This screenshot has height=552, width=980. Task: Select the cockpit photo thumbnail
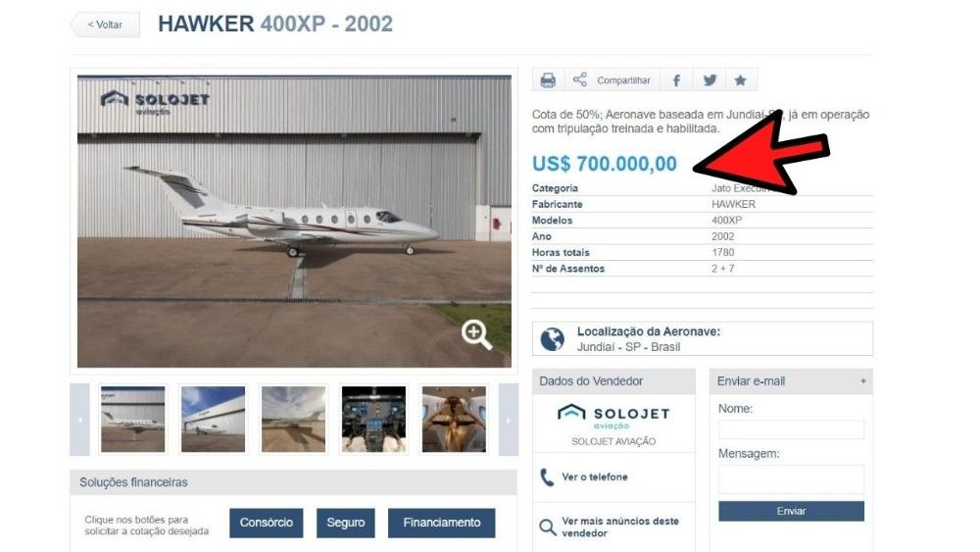[373, 419]
